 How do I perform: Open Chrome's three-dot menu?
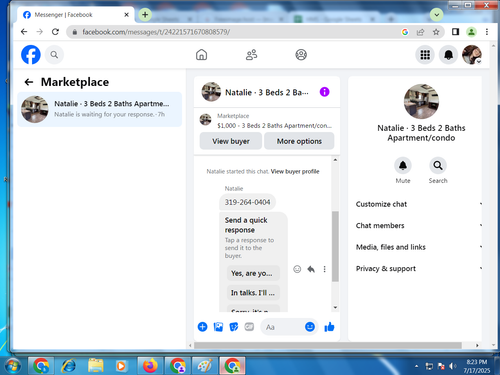(487, 32)
